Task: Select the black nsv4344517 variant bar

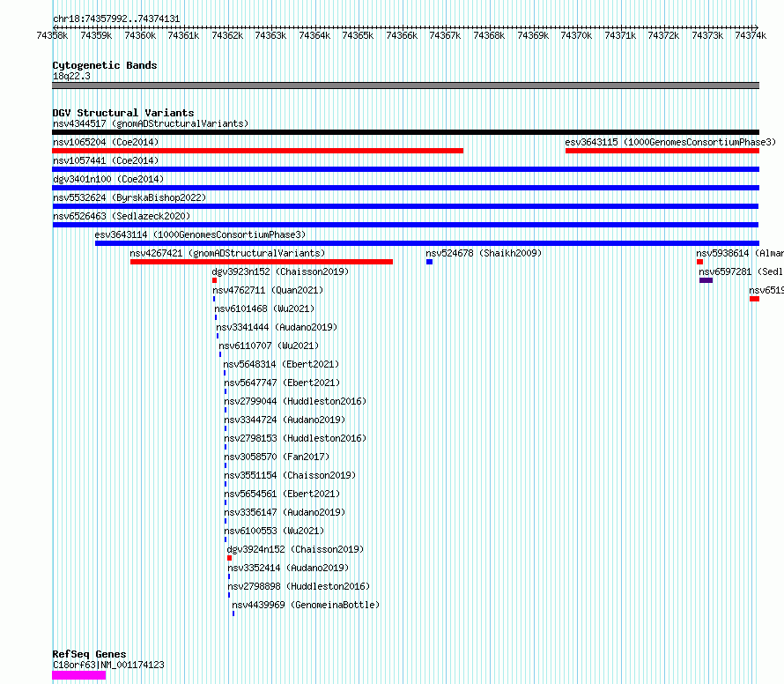Action: click(405, 132)
